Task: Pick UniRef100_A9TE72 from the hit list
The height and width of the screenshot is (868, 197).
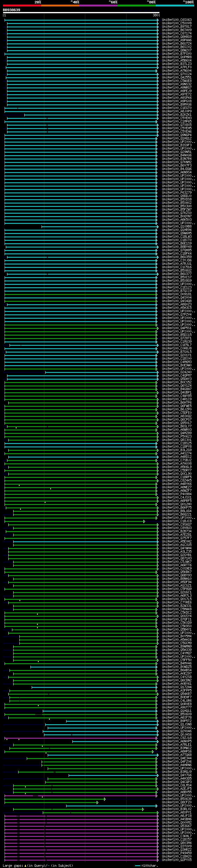Action: (177, 94)
